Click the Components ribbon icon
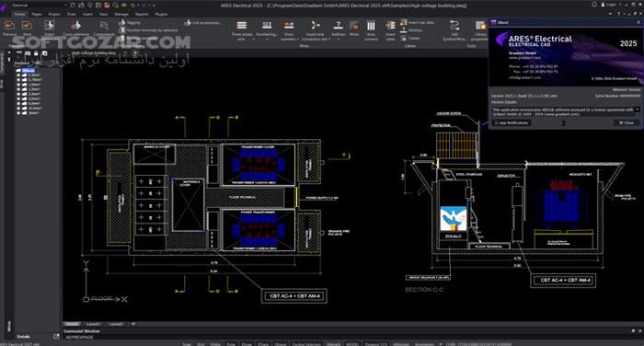The width and height of the screenshot is (644, 346). click(x=104, y=26)
